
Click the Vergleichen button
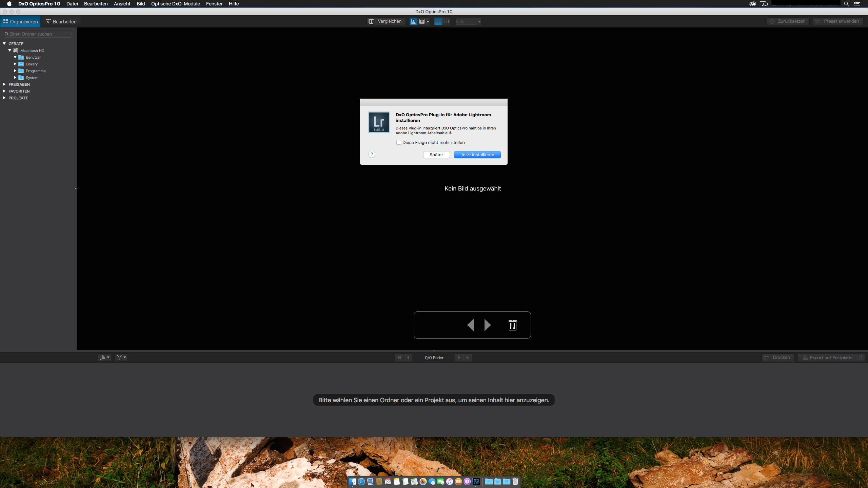[386, 21]
